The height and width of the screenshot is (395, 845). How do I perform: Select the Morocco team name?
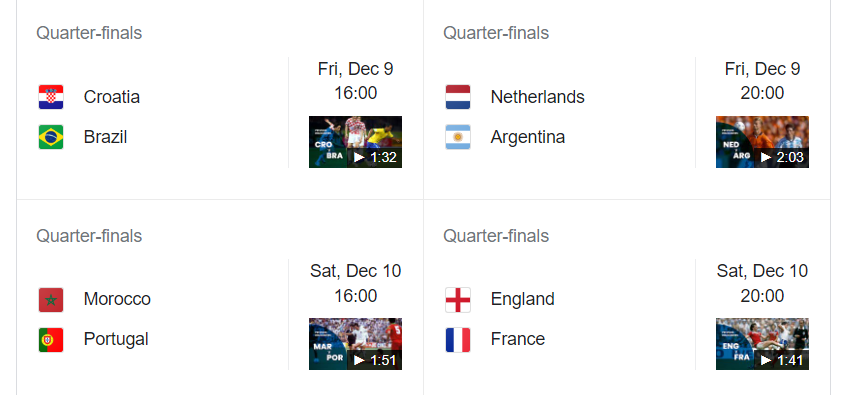click(x=117, y=299)
